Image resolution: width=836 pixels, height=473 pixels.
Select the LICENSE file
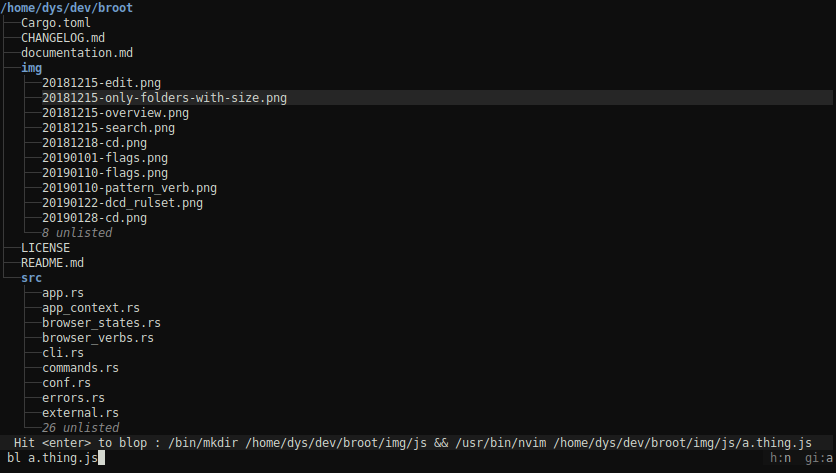click(x=45, y=248)
